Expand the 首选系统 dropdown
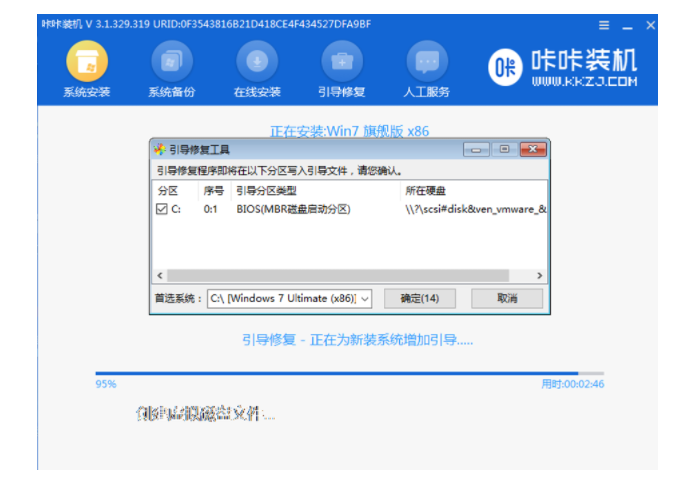692x488 pixels. click(363, 298)
